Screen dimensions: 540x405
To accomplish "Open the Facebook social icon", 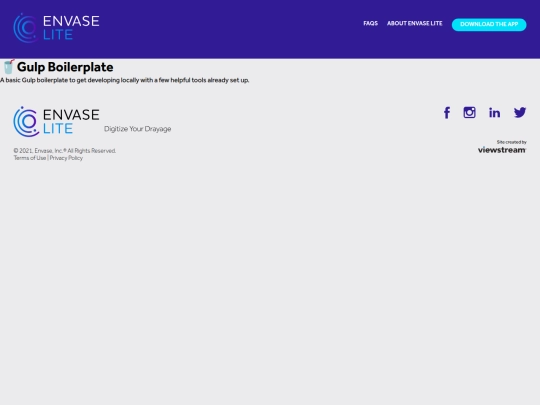I will tap(447, 113).
